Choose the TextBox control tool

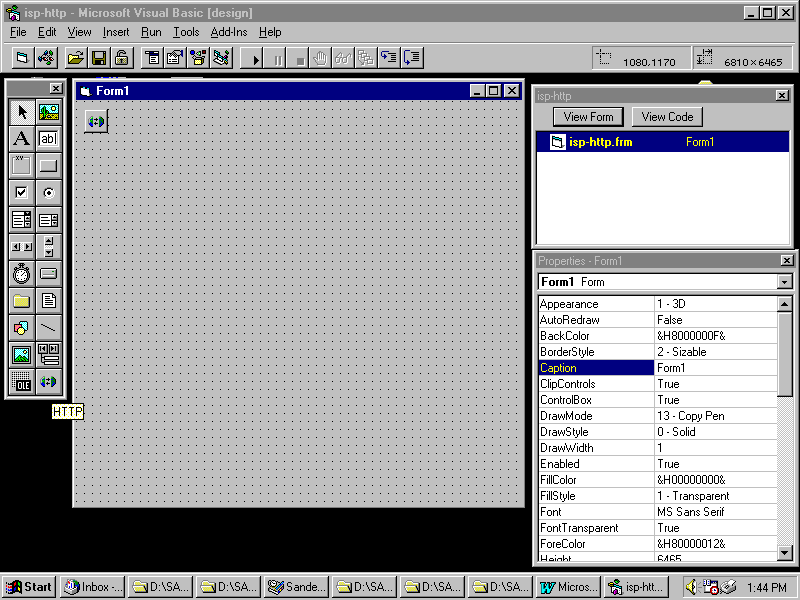click(x=48, y=139)
